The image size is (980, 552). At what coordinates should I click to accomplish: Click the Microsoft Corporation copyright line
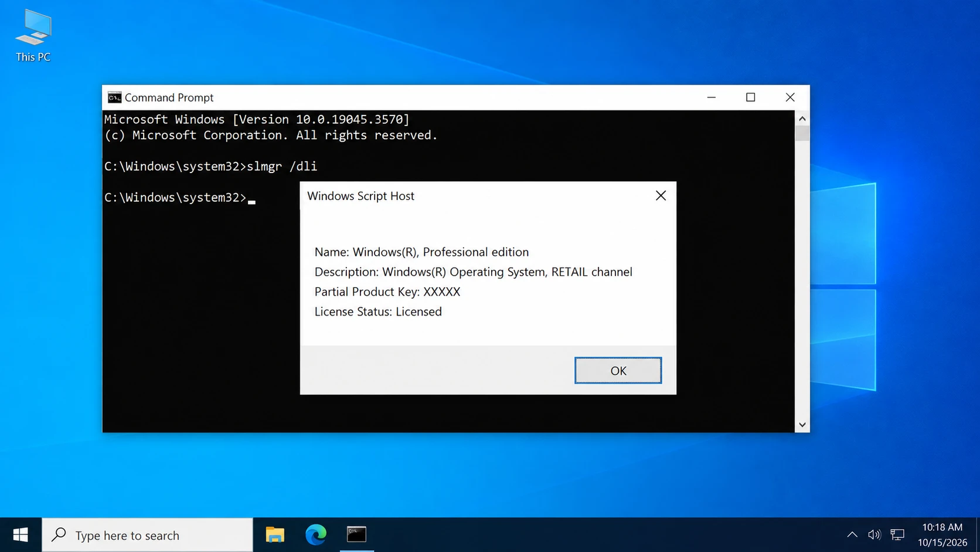271,135
